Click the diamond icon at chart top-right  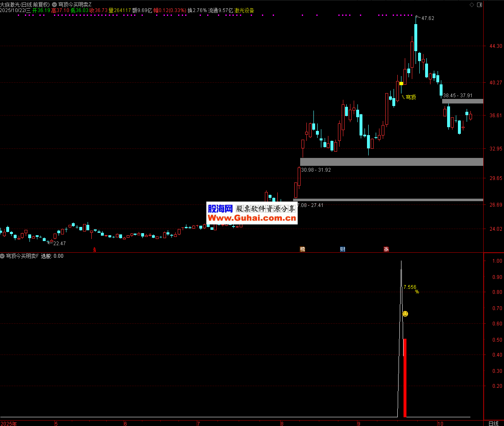tap(471, 5)
